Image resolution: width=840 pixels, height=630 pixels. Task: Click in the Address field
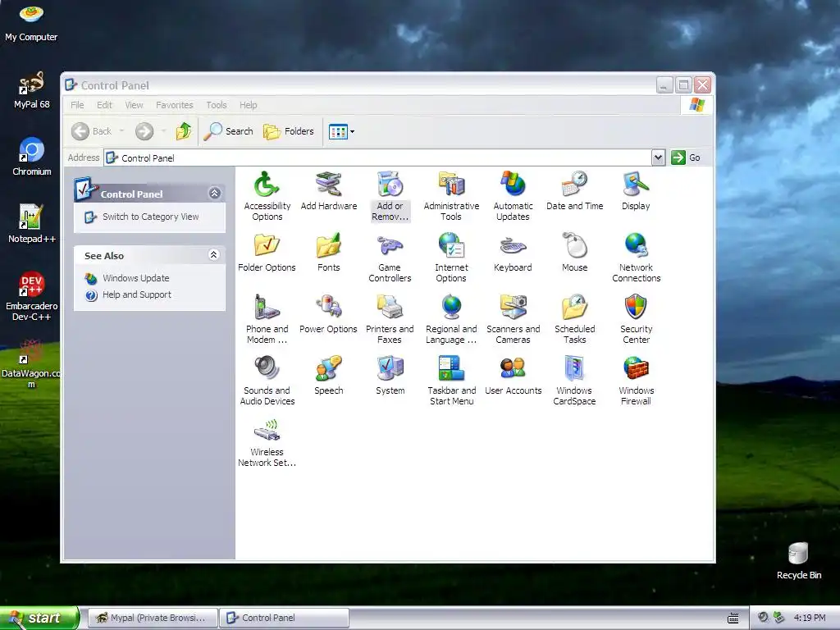click(377, 158)
